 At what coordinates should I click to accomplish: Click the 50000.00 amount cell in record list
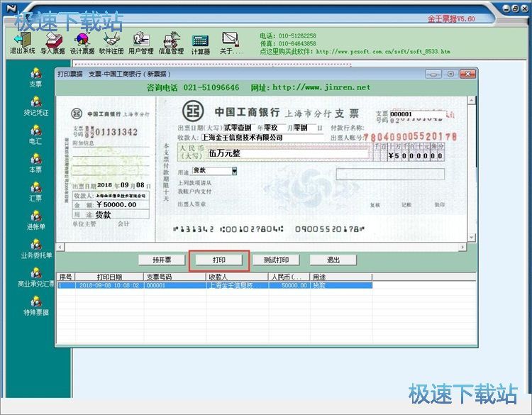[x=289, y=285]
